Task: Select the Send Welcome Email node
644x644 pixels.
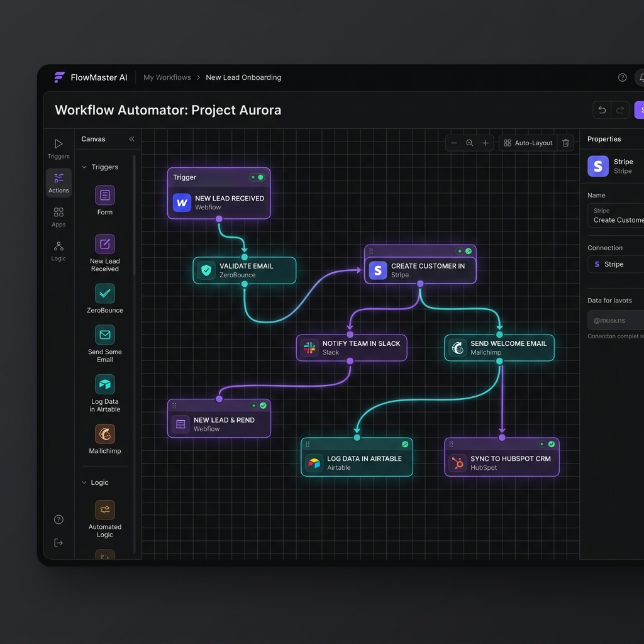Action: click(x=499, y=348)
